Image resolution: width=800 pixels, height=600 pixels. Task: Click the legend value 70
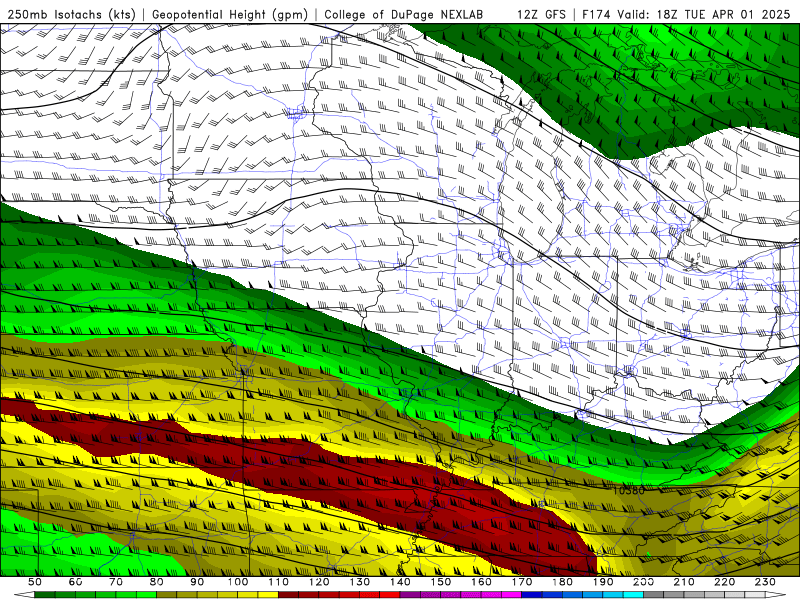116,582
